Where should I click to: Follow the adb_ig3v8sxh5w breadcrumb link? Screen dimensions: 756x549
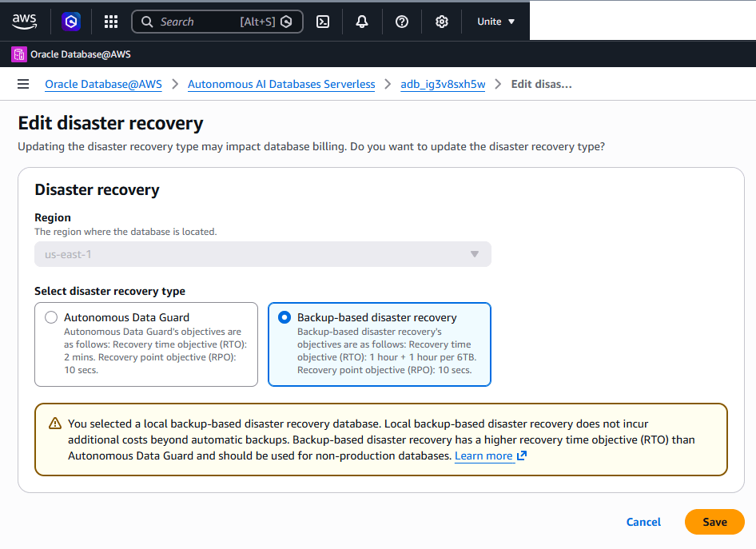click(443, 85)
